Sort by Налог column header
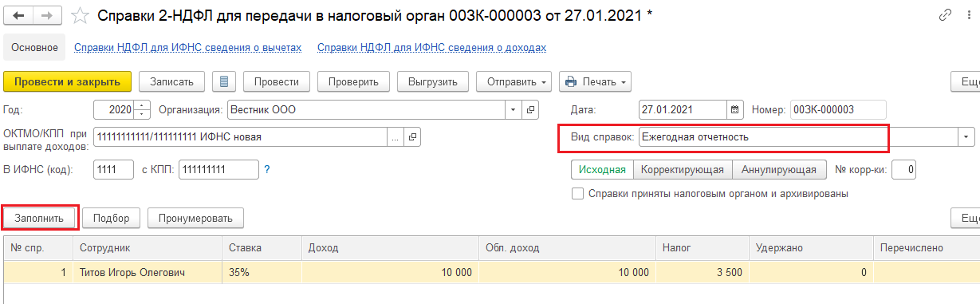This screenshot has height=304, width=980. 703,248
